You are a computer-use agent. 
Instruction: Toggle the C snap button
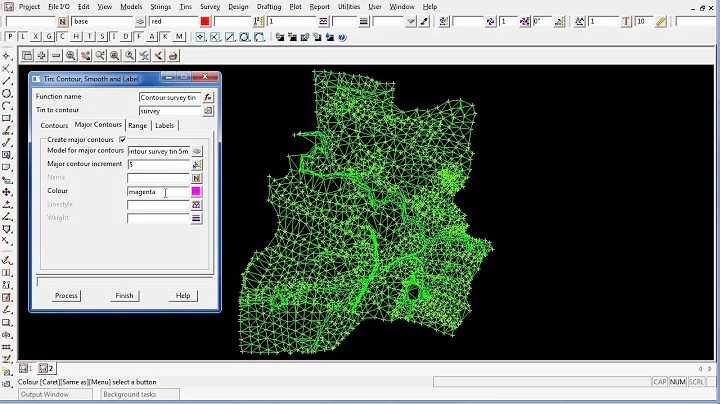62,37
